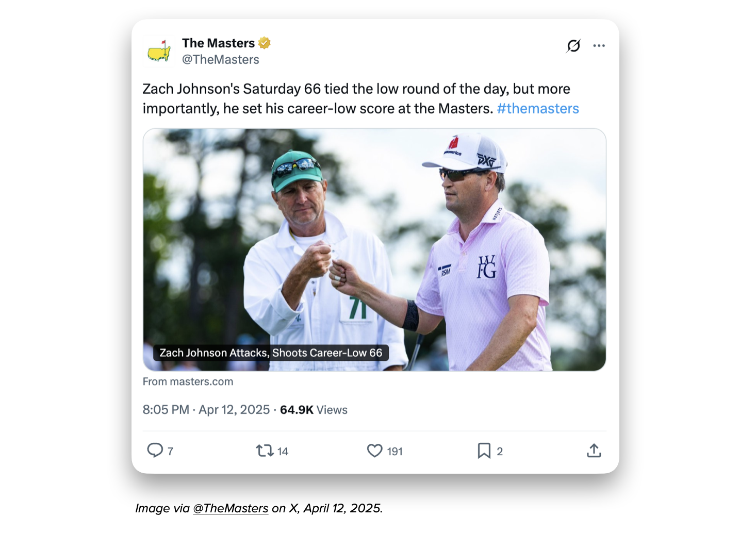Click the gold verified badge
This screenshot has height=534, width=756.
pyautogui.click(x=265, y=43)
